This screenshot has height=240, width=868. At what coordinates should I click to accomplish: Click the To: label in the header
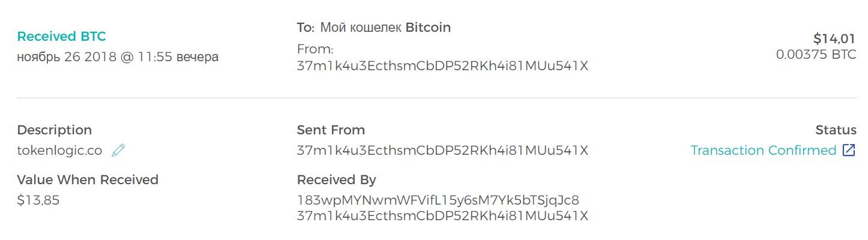pyautogui.click(x=306, y=28)
